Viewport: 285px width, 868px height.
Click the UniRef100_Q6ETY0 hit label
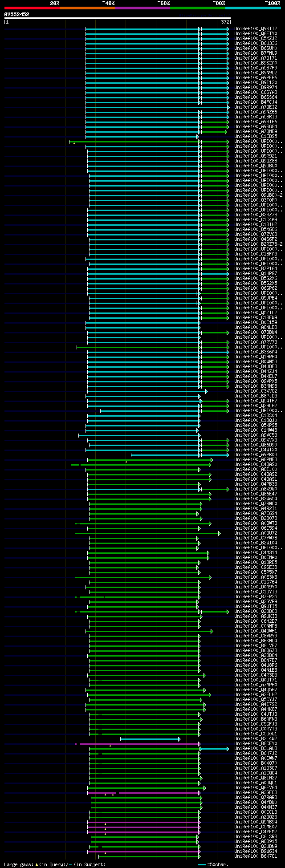(x=256, y=33)
